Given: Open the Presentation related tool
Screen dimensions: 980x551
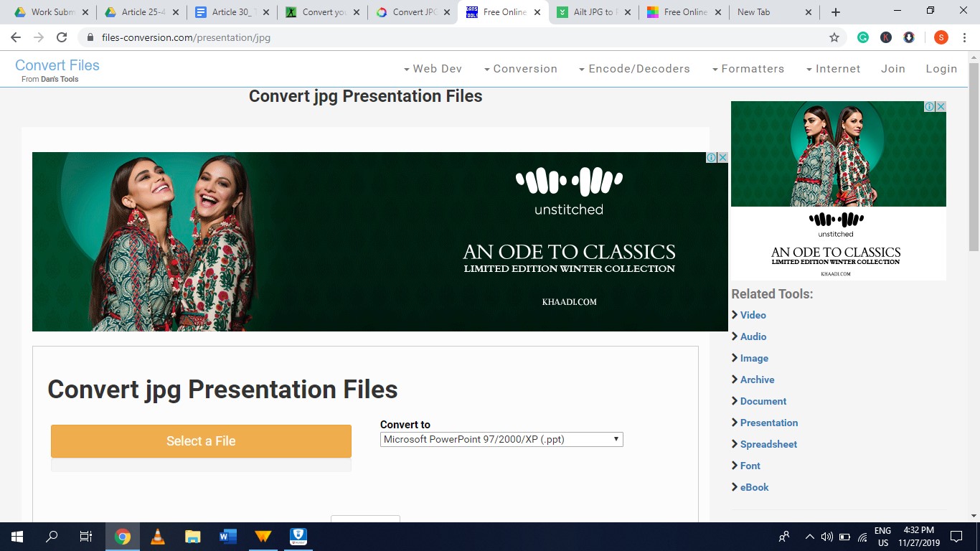Looking at the screenshot, I should click(769, 423).
